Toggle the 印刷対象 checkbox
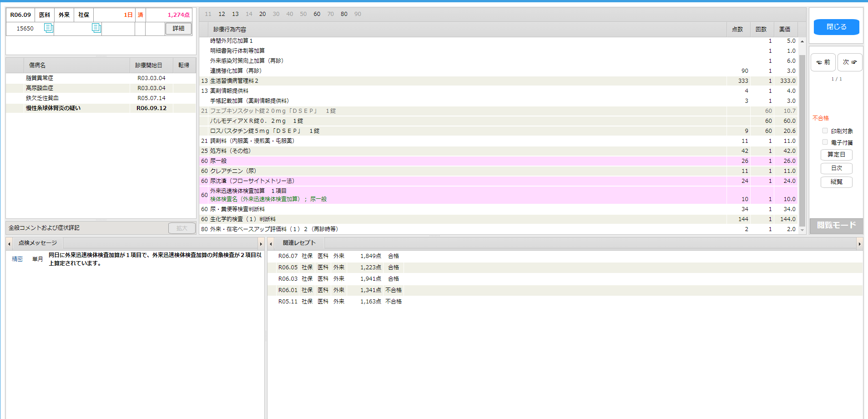The height and width of the screenshot is (419, 868). 825,131
